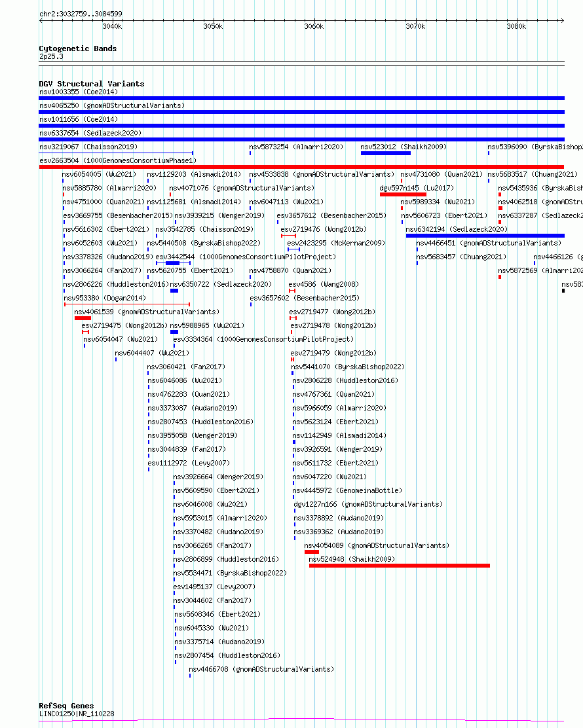583x728 pixels.
Task: Open esv2719477 (Wong2012b) variant
Action: [x=332, y=312]
